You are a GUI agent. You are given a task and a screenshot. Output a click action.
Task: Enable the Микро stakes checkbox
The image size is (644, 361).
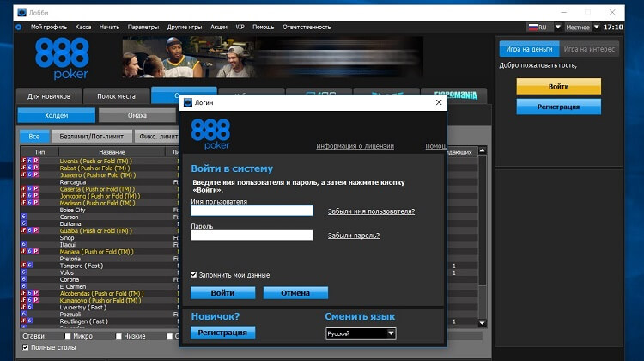(68, 336)
